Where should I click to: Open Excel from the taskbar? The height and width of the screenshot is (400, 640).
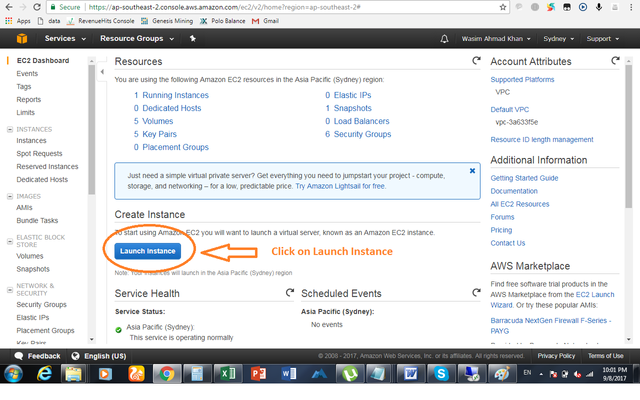coord(227,373)
